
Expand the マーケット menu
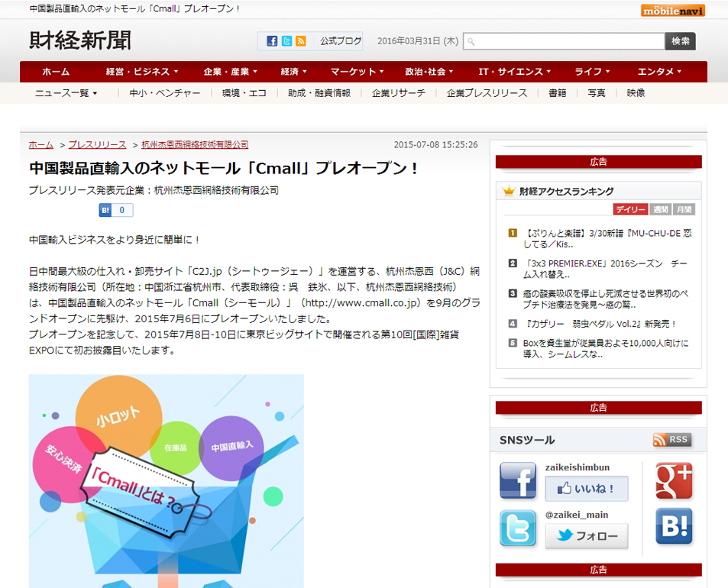tap(357, 72)
